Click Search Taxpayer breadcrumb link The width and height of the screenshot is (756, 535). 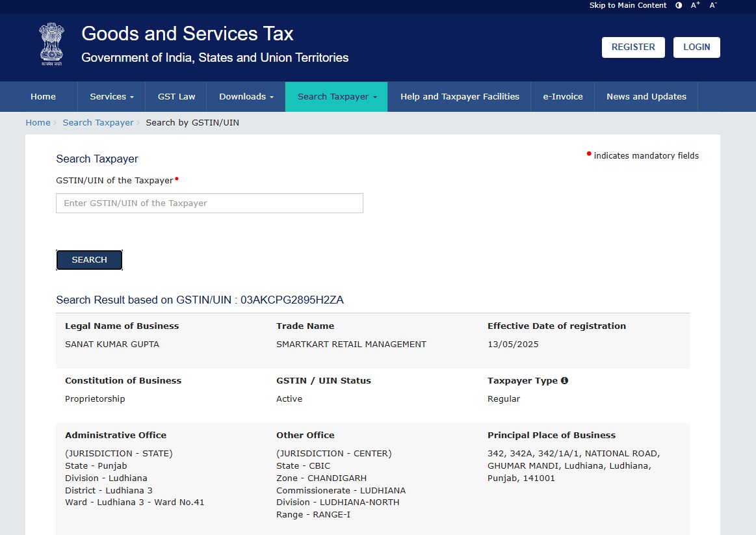98,123
